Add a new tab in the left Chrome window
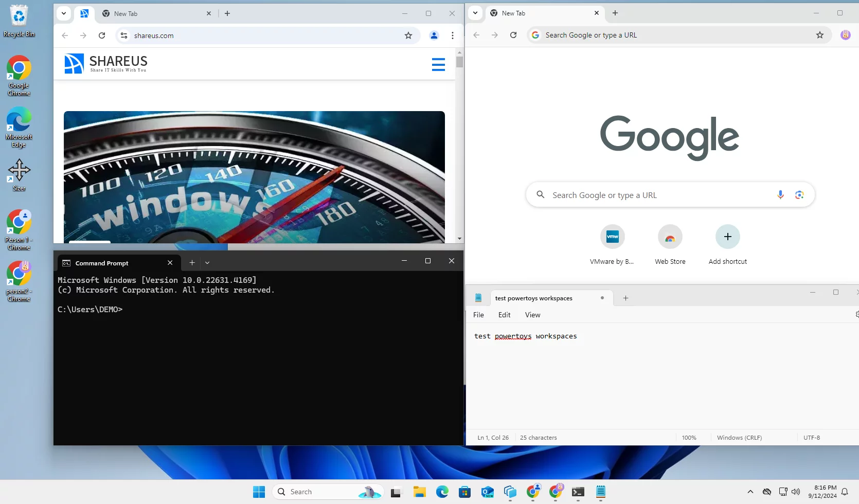 [x=227, y=13]
